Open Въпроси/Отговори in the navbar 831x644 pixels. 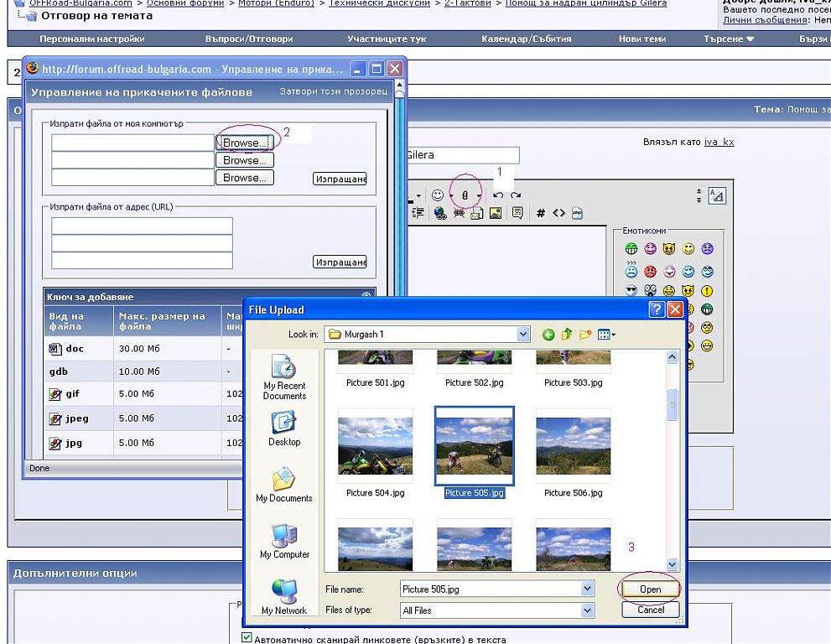[249, 39]
